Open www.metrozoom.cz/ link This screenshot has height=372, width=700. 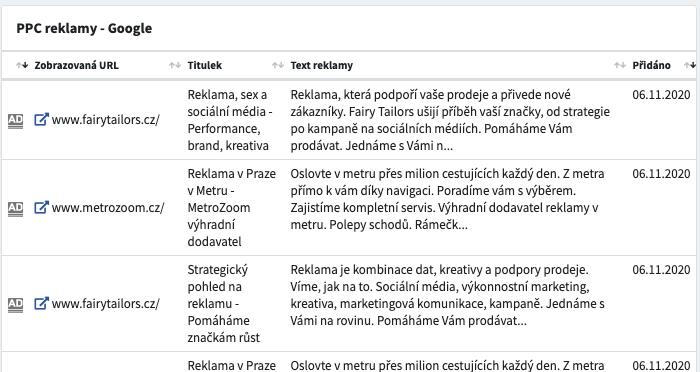pos(108,208)
